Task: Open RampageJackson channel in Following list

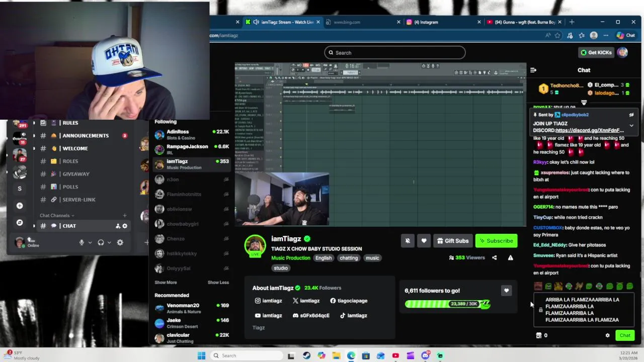Action: click(x=191, y=149)
